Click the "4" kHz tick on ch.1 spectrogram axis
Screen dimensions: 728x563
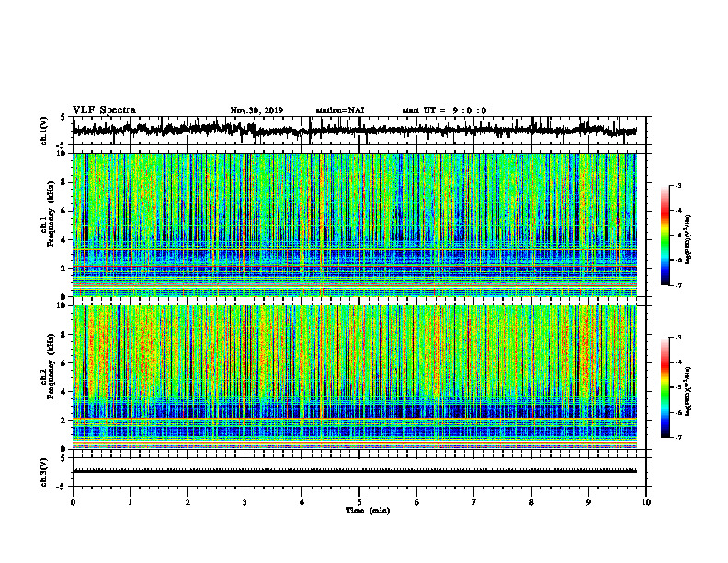[63, 240]
